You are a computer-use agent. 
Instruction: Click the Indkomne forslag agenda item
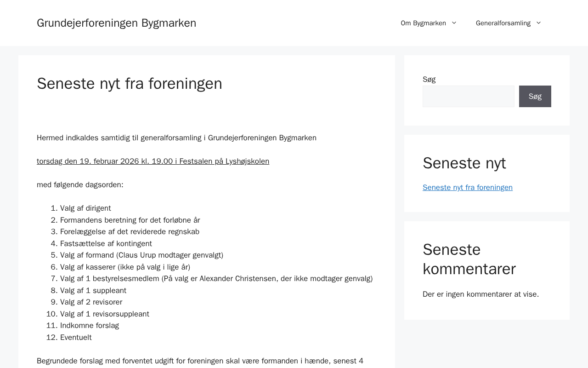[x=90, y=326]
